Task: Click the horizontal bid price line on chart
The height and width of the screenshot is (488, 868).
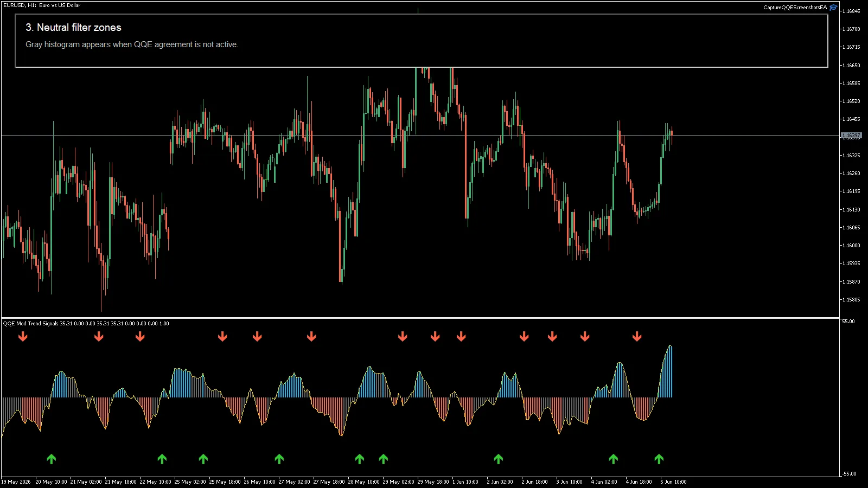Action: coord(420,136)
